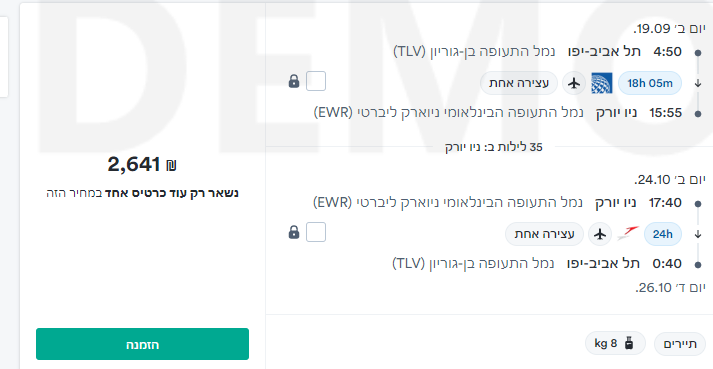Click the luggage icon in 8 kg badge
The height and width of the screenshot is (369, 713).
629,343
